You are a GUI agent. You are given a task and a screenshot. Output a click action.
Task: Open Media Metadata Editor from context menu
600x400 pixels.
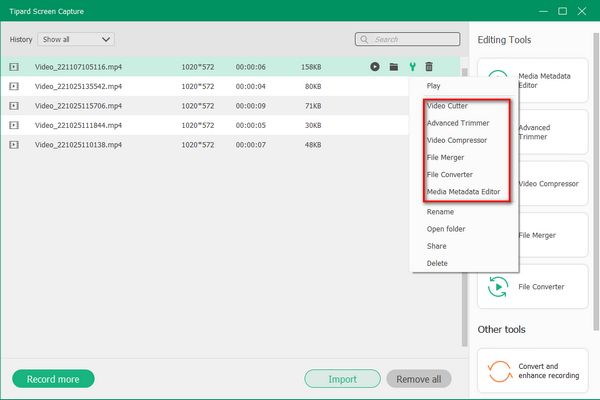pos(463,192)
